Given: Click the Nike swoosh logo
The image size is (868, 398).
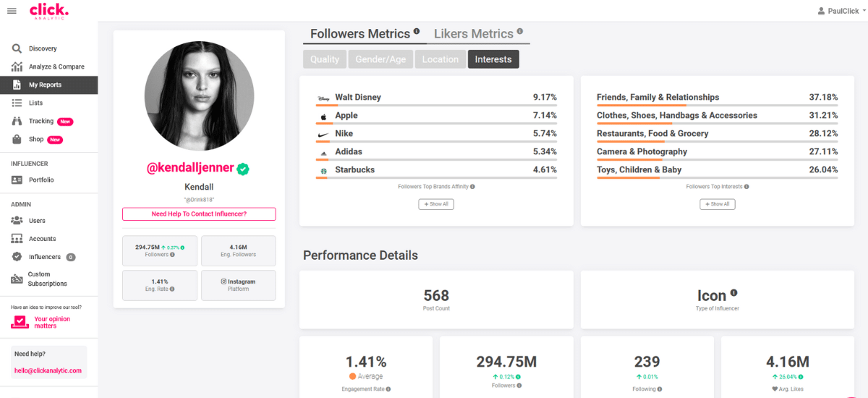Looking at the screenshot, I should point(323,134).
